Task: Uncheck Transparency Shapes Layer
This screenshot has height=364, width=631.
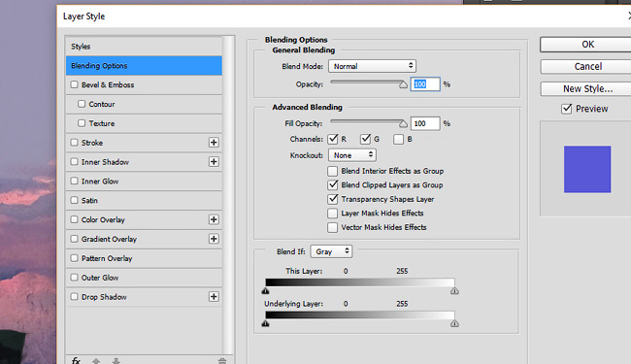Action: (x=332, y=199)
